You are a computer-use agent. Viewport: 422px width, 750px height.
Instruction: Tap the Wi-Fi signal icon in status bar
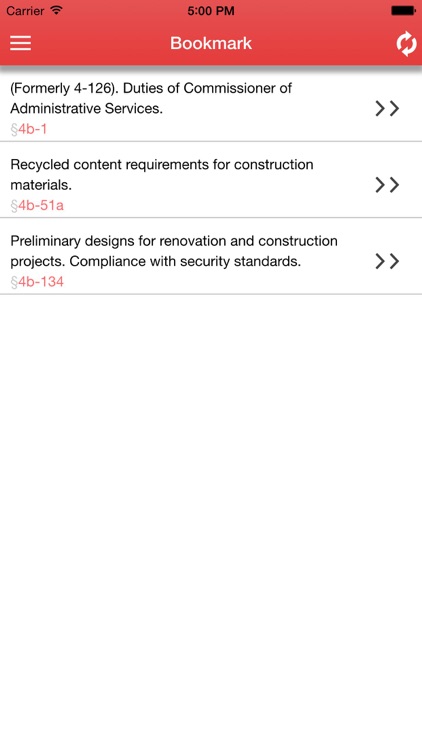pos(56,10)
